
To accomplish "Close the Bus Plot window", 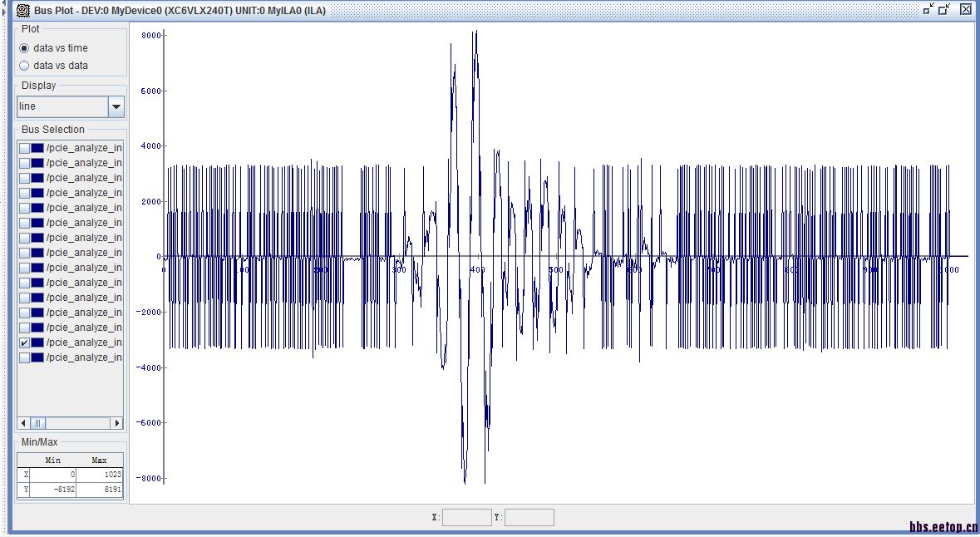I will [x=966, y=9].
